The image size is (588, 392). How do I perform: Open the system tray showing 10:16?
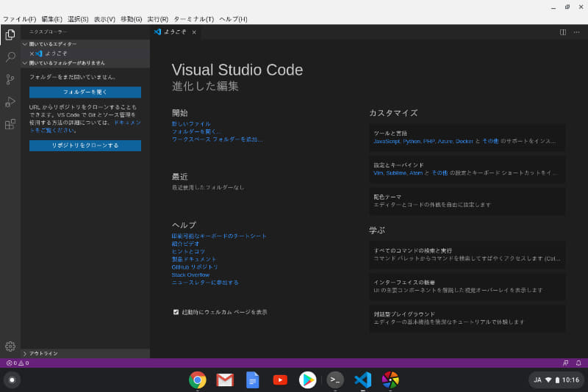click(556, 380)
